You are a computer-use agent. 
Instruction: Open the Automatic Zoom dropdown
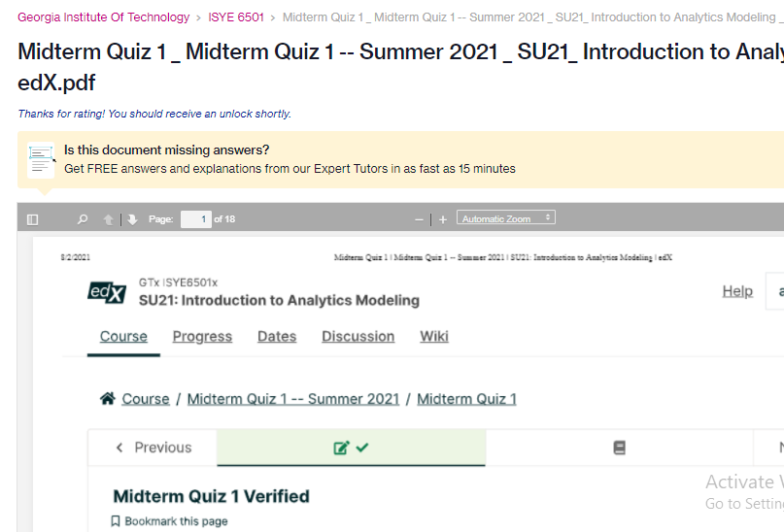point(505,217)
